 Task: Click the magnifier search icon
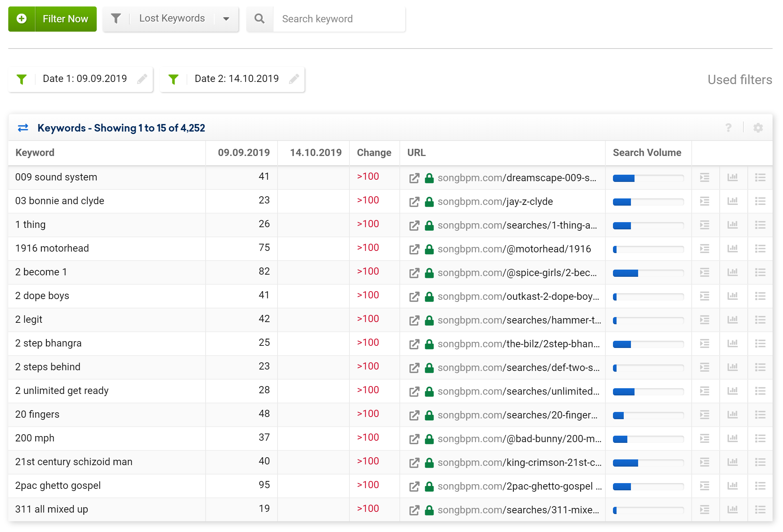(260, 19)
